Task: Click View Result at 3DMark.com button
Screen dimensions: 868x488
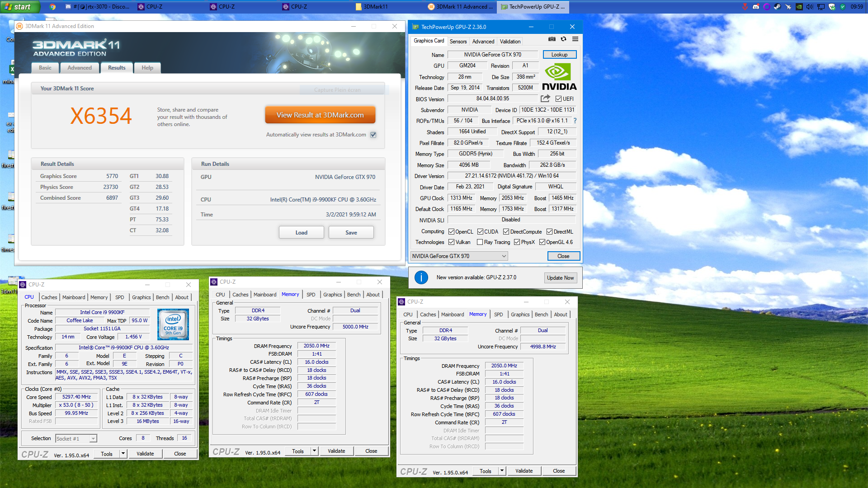Action: pyautogui.click(x=320, y=115)
